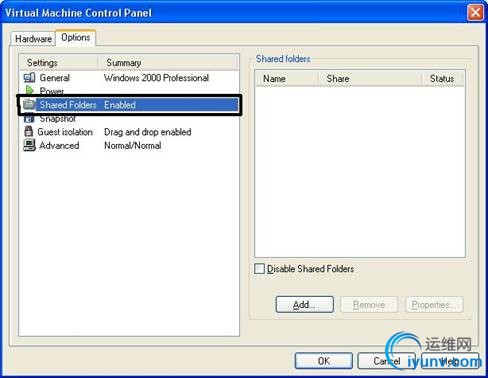Click the Status column header
This screenshot has width=488, height=378.
pos(442,79)
